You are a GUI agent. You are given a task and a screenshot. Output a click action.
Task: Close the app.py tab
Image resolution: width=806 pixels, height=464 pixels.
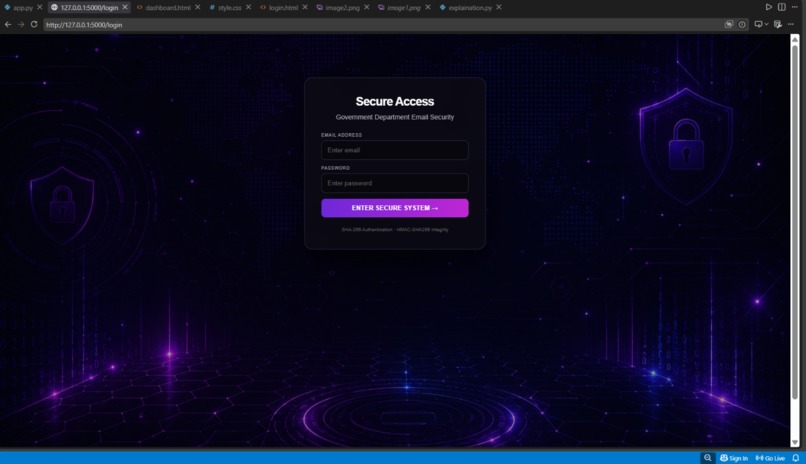tap(40, 7)
